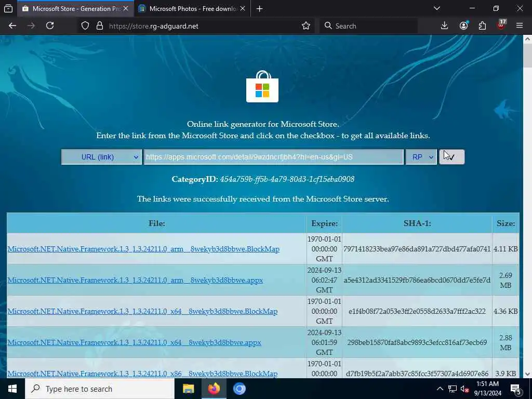
Task: Reload the page with the refresh icon
Action: coord(50,26)
